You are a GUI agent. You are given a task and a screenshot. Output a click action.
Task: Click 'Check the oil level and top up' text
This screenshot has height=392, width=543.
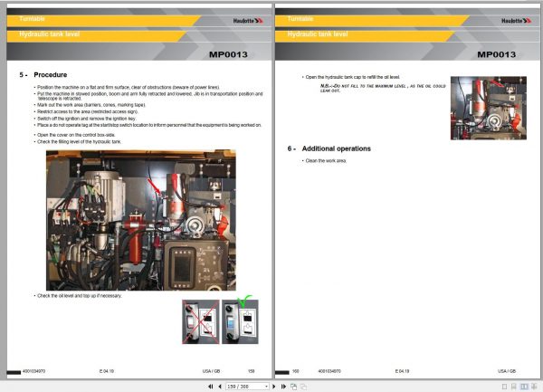tap(80, 296)
